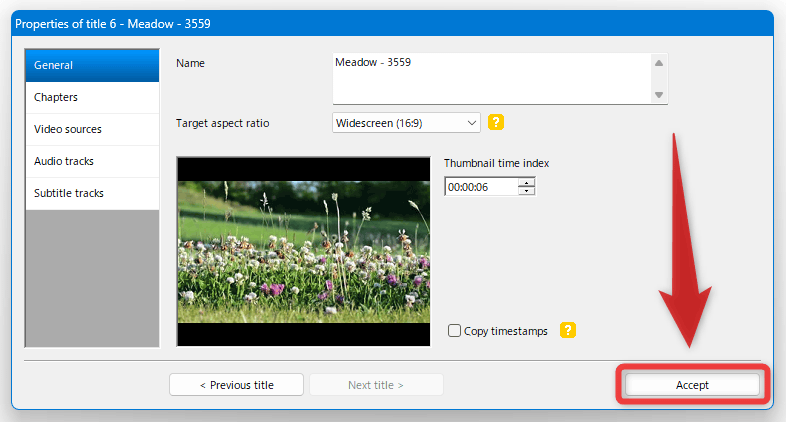Open help icon beside Copy timestamps
This screenshot has width=786, height=422.
coord(567,330)
